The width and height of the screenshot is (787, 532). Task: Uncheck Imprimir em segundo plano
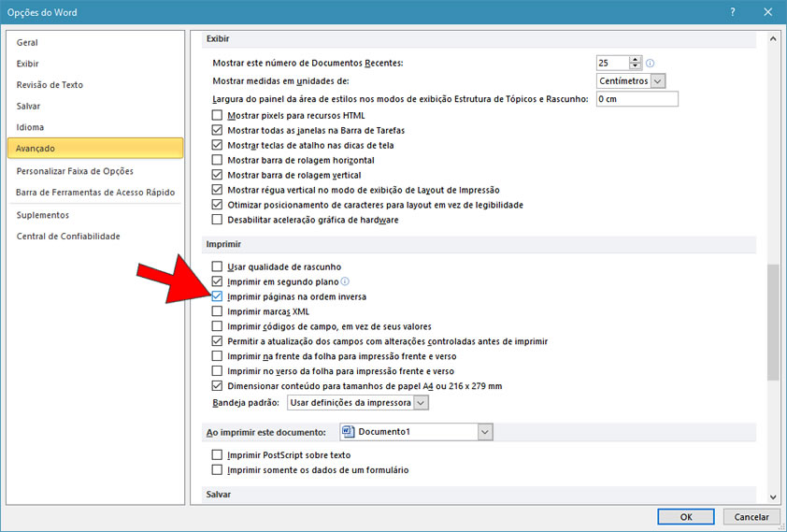click(x=217, y=281)
